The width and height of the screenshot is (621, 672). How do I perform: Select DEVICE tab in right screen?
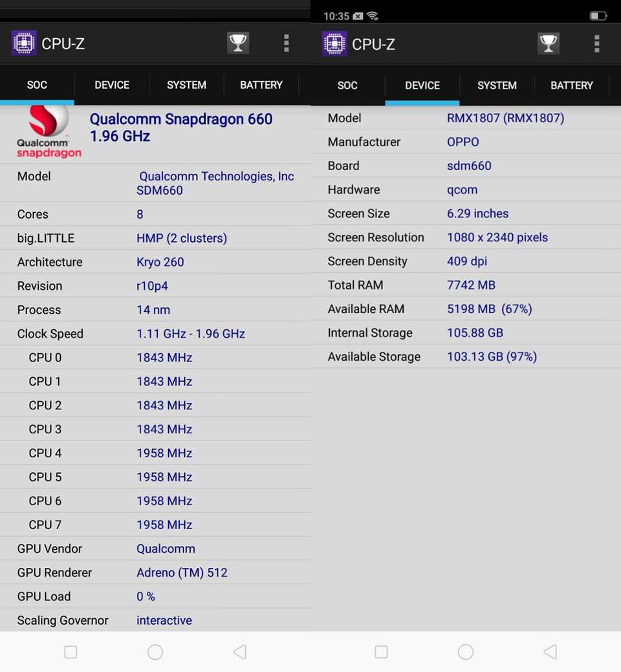pyautogui.click(x=422, y=85)
